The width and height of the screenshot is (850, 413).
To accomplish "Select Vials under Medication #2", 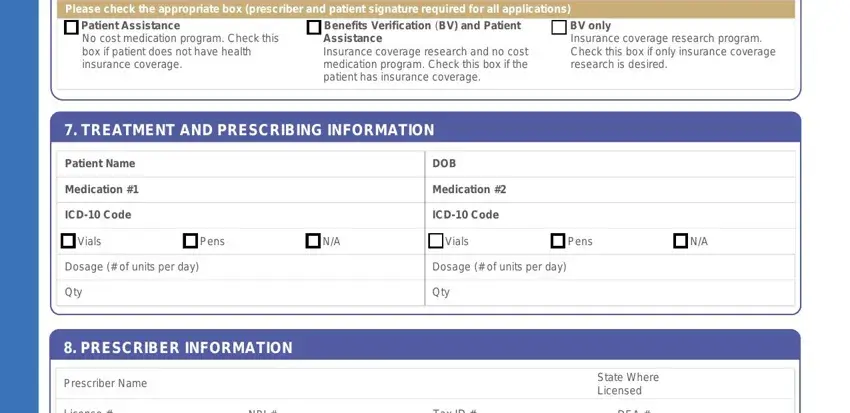I will click(x=436, y=241).
